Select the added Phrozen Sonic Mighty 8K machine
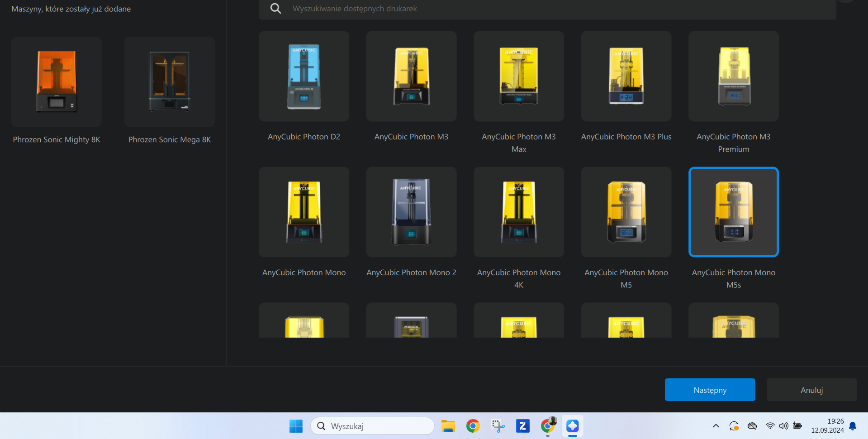Image resolution: width=868 pixels, height=439 pixels. click(57, 82)
